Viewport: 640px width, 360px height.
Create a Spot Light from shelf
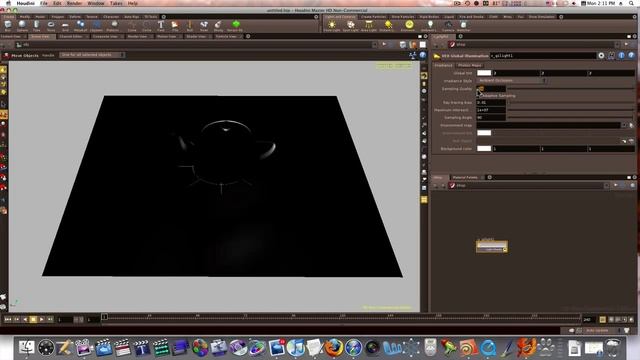(350, 26)
